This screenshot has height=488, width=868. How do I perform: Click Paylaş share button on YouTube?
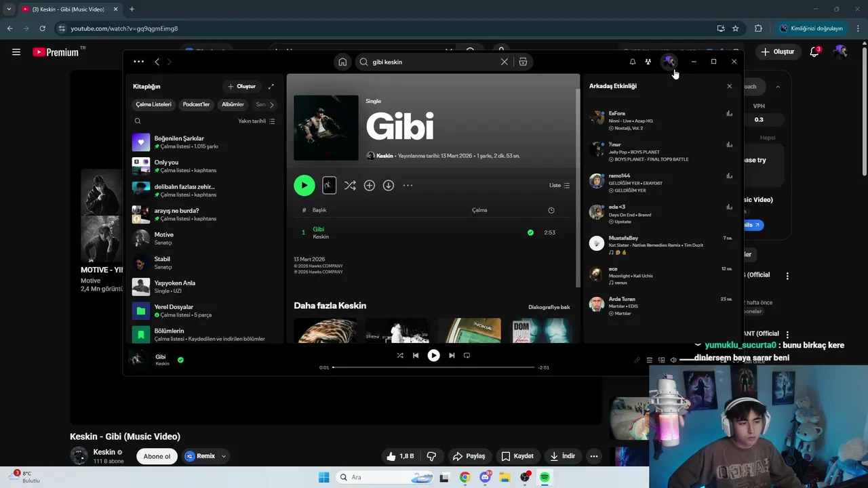pyautogui.click(x=469, y=456)
